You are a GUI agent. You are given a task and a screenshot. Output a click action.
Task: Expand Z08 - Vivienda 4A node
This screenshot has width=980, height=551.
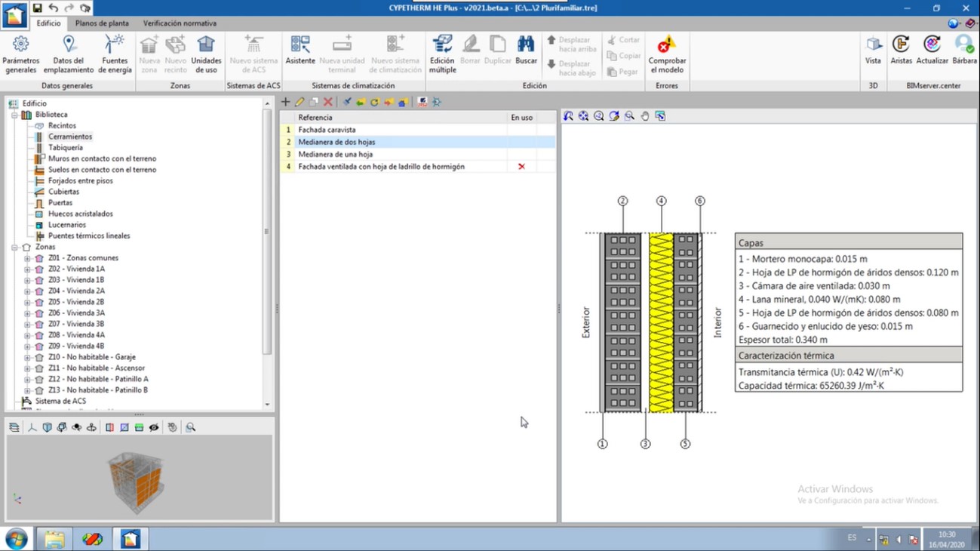point(27,335)
